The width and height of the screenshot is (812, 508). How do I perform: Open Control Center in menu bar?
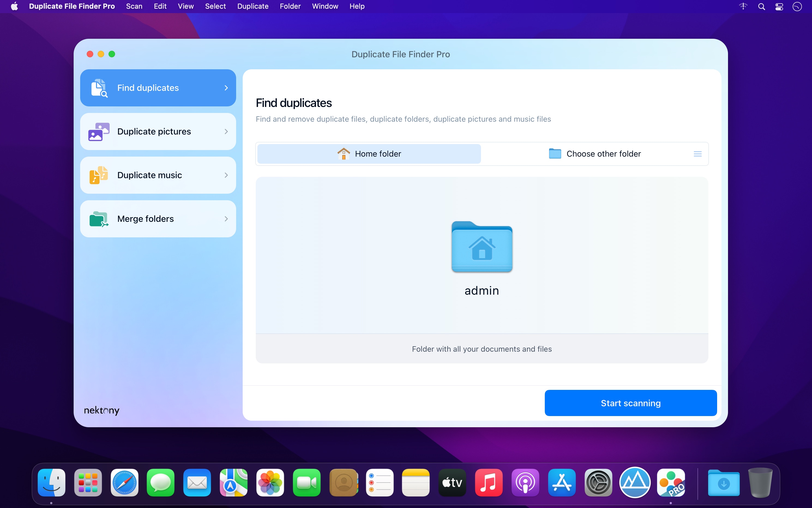(779, 6)
